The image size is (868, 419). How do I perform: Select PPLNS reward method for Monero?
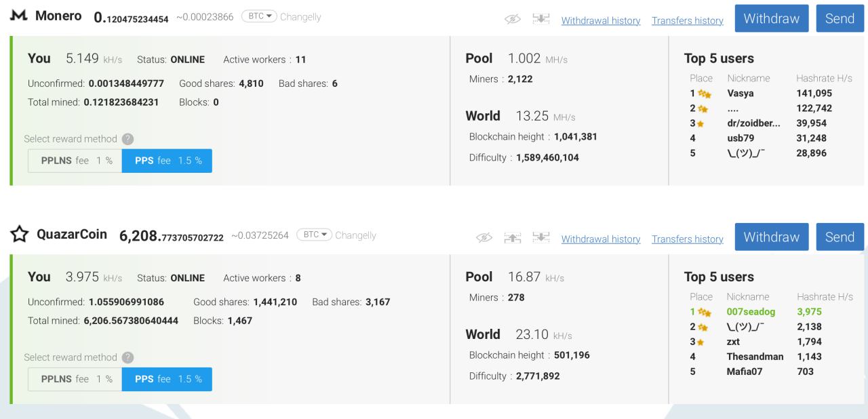(x=75, y=161)
